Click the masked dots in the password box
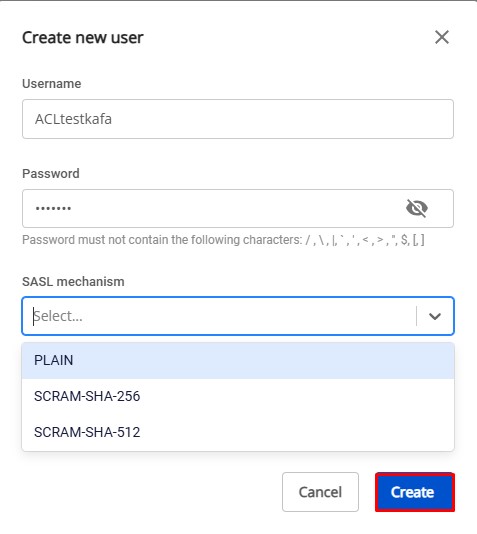Screen dimensions: 477x534 point(53,208)
